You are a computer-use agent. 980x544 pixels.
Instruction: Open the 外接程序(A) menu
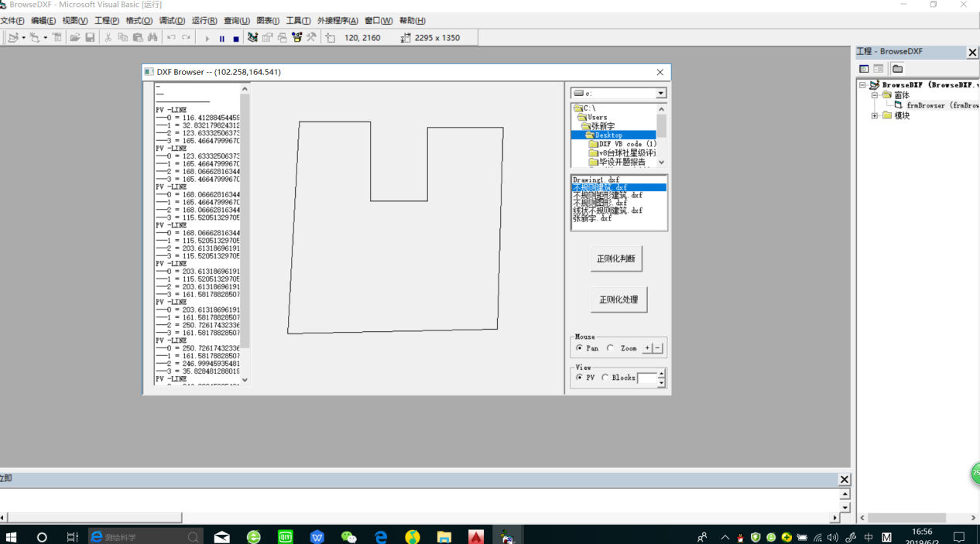tap(338, 21)
